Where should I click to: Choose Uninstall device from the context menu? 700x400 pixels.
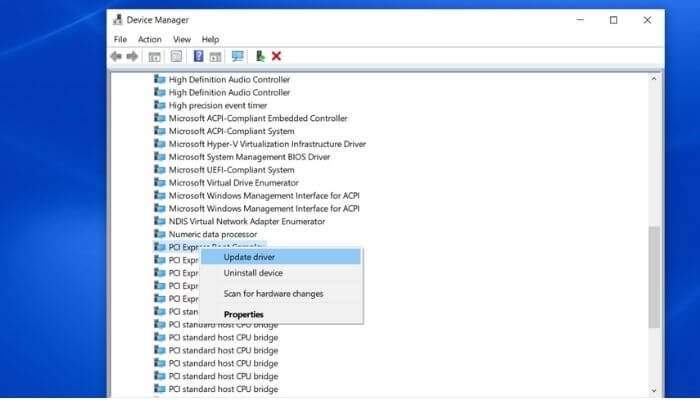click(x=281, y=273)
